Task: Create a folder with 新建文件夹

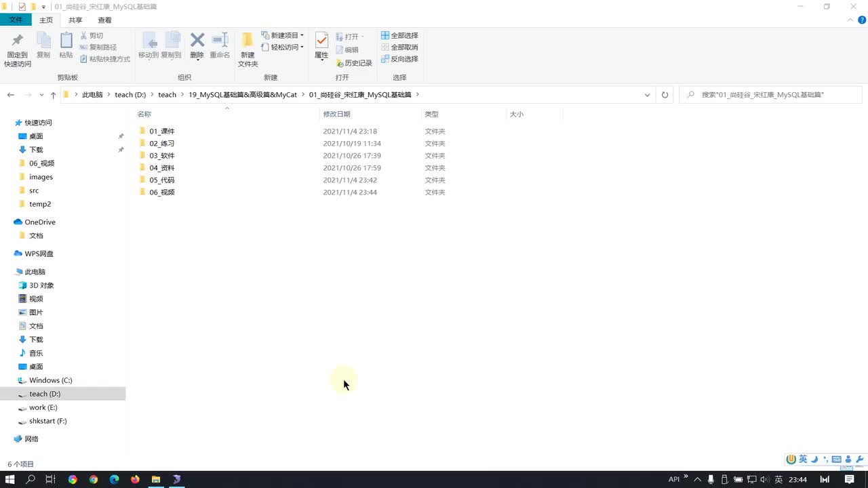Action: (248, 49)
